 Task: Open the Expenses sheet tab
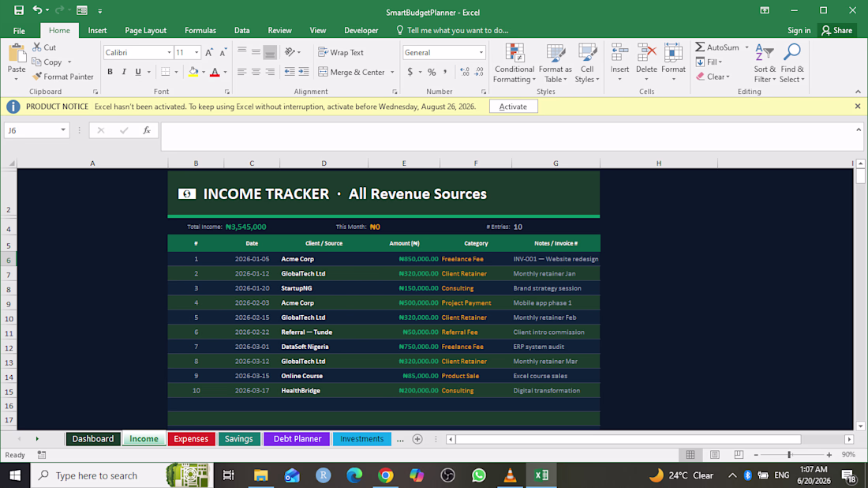pos(191,439)
